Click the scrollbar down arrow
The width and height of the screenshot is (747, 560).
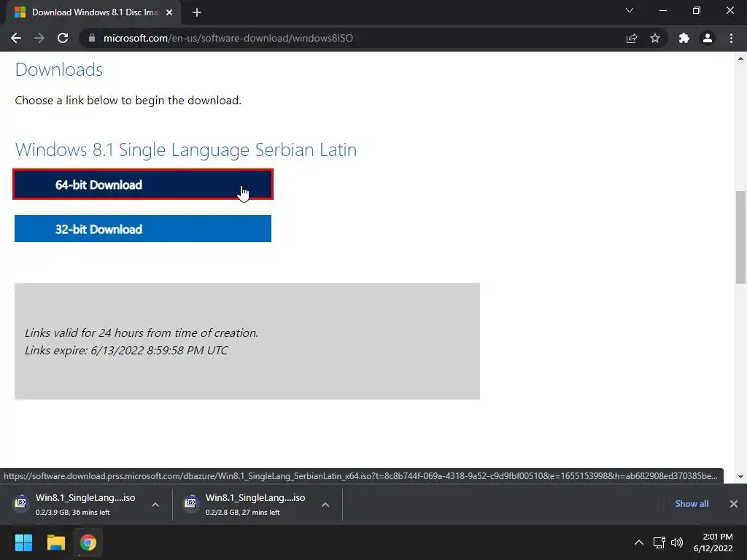740,477
